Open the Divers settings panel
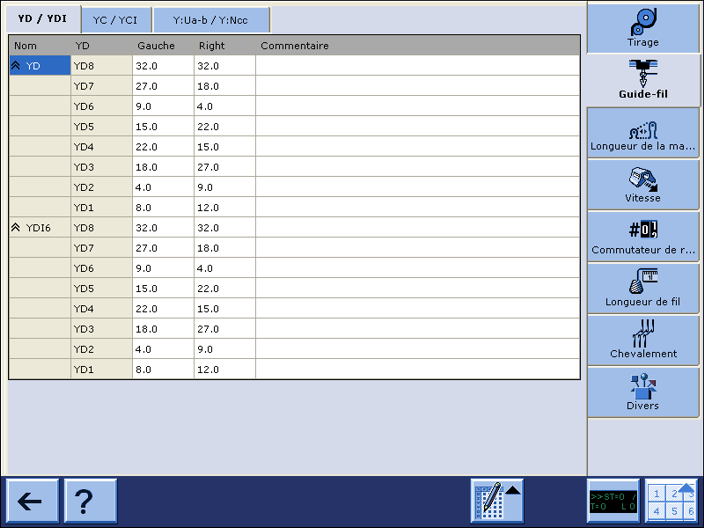704x528 pixels. [642, 392]
